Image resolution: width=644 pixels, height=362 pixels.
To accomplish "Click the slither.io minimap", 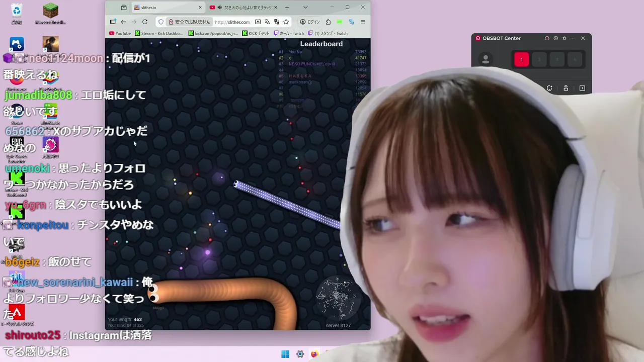I will [x=337, y=299].
